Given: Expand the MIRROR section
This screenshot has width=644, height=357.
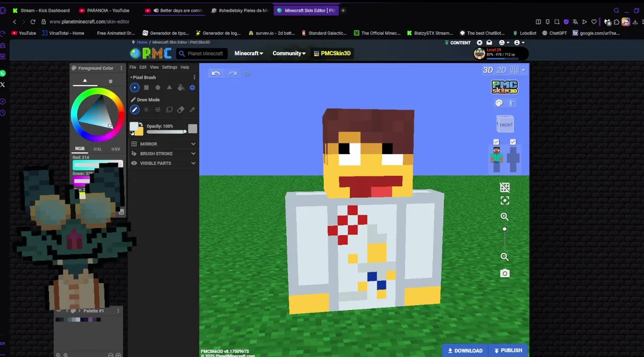Looking at the screenshot, I should (163, 144).
